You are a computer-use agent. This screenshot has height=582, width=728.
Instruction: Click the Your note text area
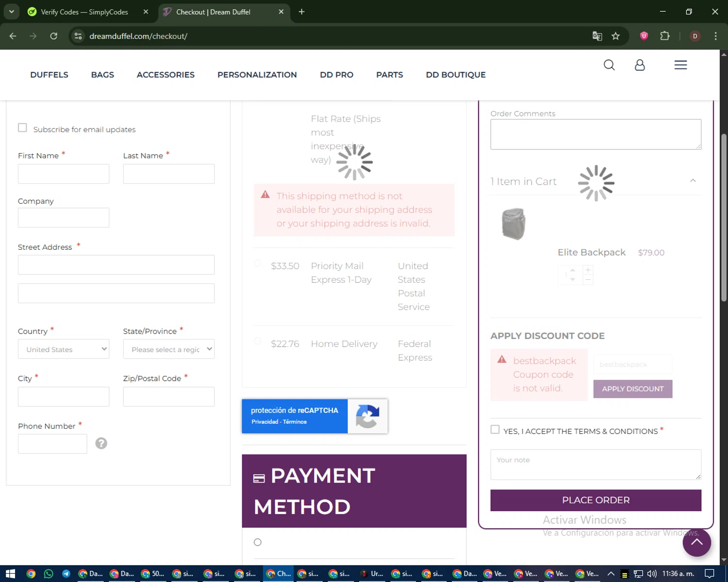596,465
